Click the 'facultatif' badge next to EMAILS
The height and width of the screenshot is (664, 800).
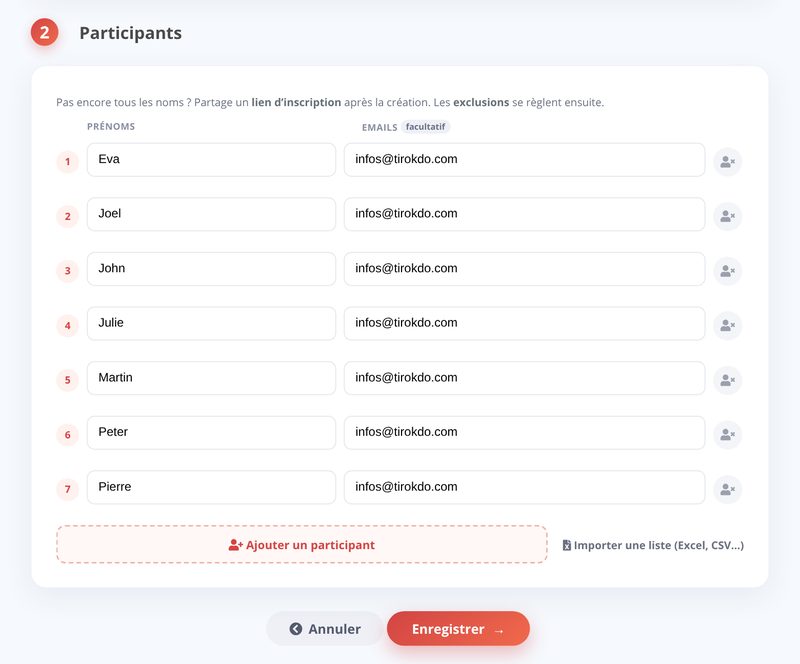[x=426, y=127]
